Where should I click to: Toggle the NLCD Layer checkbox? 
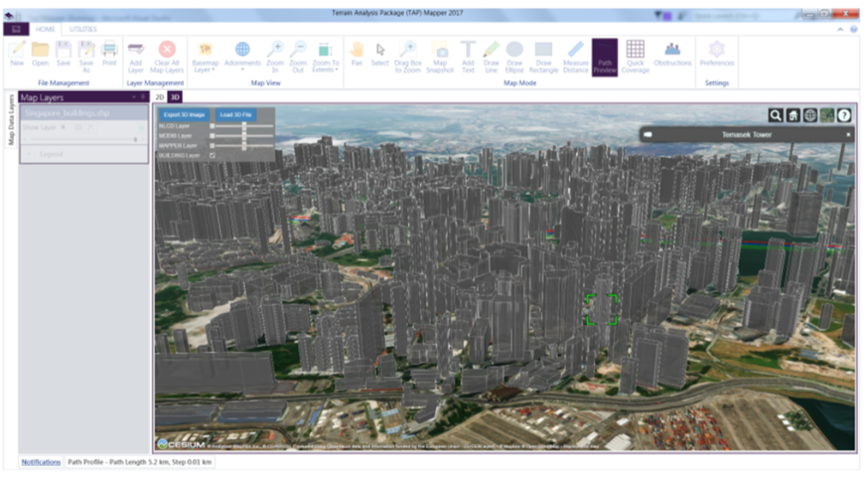click(x=213, y=126)
